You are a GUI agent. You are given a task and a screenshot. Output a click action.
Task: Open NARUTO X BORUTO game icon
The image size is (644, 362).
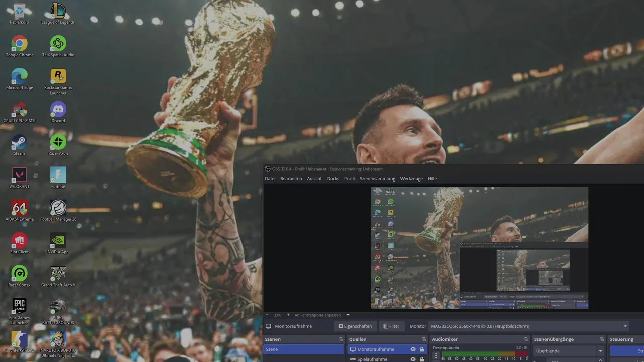[x=58, y=344]
